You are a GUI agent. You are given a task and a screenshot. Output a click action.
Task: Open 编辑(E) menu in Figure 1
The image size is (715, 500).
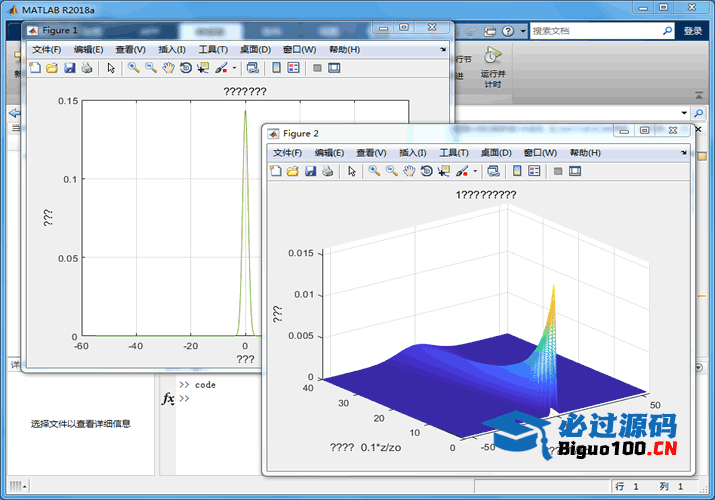(x=88, y=49)
